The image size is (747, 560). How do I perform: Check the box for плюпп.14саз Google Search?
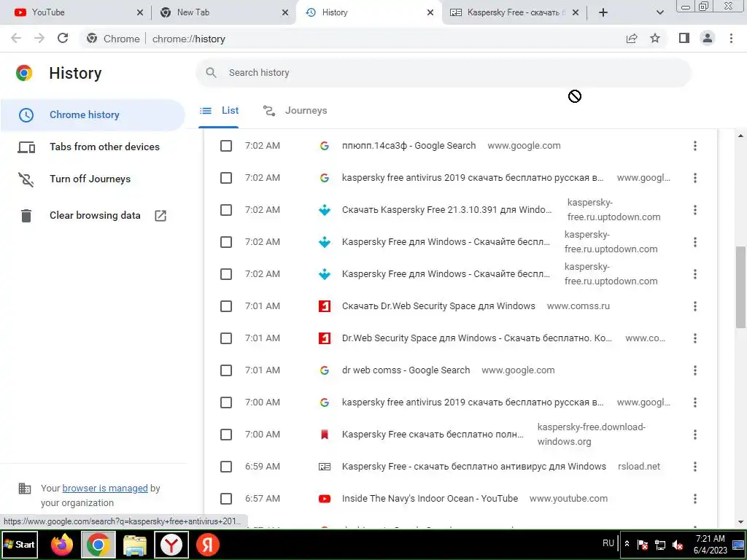[226, 146]
